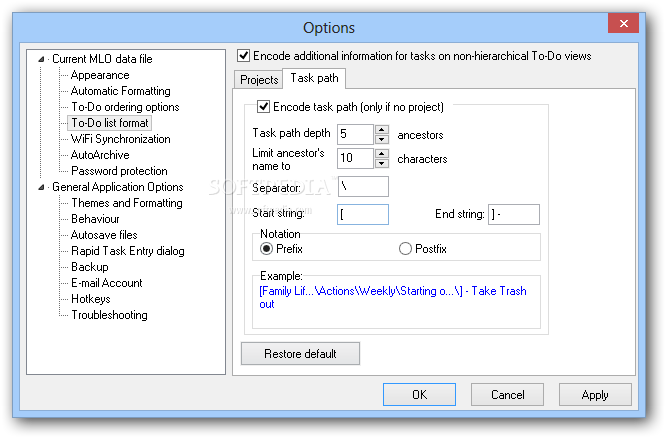Image resolution: width=666 pixels, height=438 pixels.
Task: Click the Restore default button
Action: tap(300, 353)
